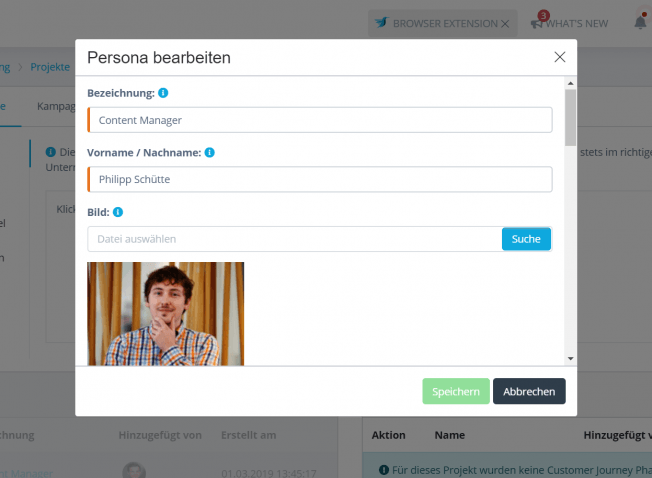Click the Bezeichnung field containing Content Manager
Screen dimensions: 652x478
(x=320, y=120)
